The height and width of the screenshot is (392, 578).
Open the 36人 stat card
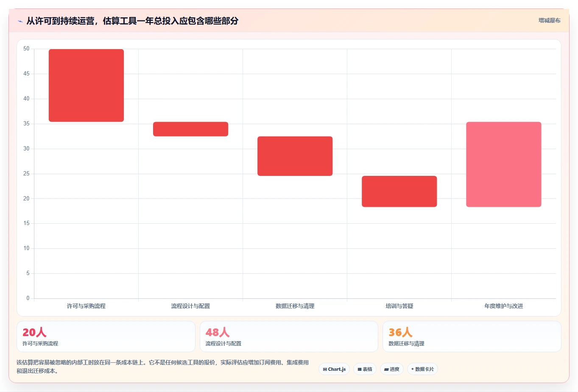(x=472, y=336)
